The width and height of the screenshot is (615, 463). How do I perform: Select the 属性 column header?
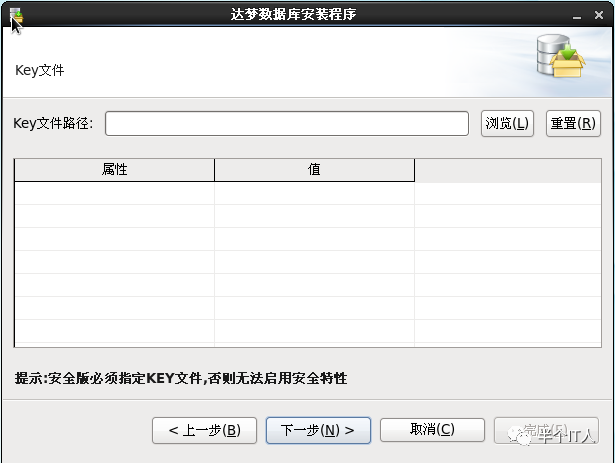click(x=115, y=170)
